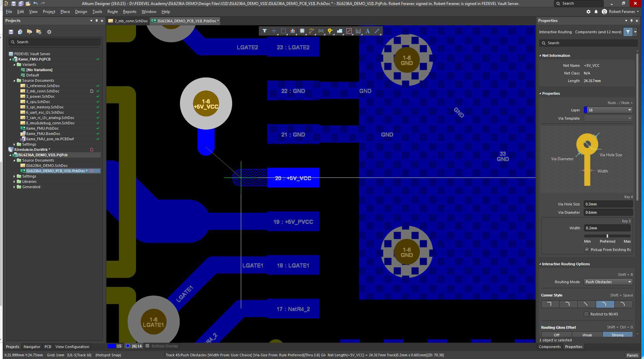Click the align objects tool icon
This screenshot has height=359, width=644.
pyautogui.click(x=293, y=31)
